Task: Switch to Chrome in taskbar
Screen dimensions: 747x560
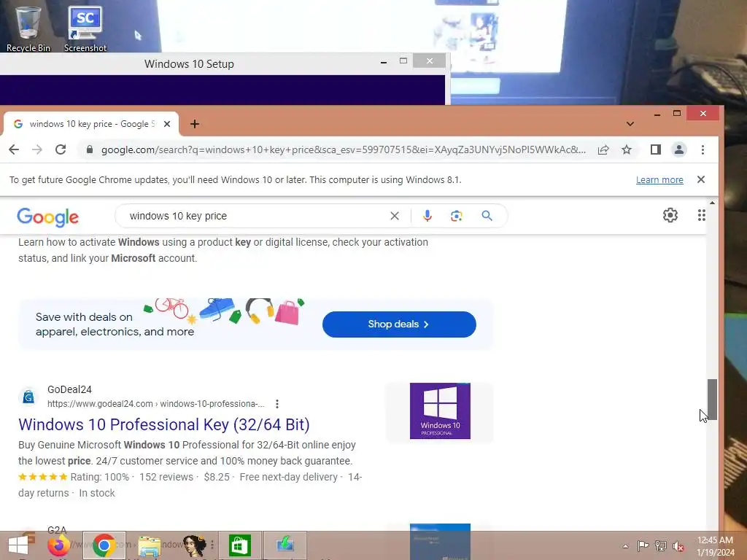Action: [104, 545]
